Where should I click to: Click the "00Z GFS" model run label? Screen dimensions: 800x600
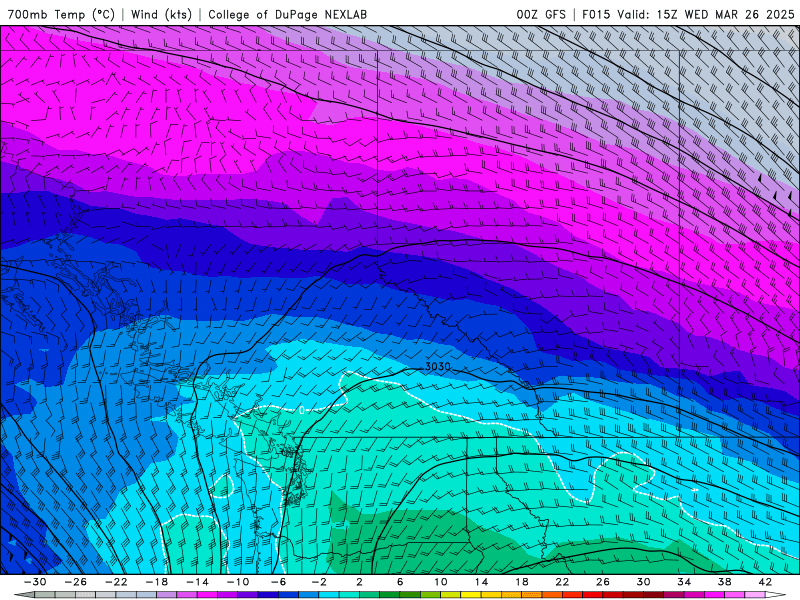(x=541, y=15)
